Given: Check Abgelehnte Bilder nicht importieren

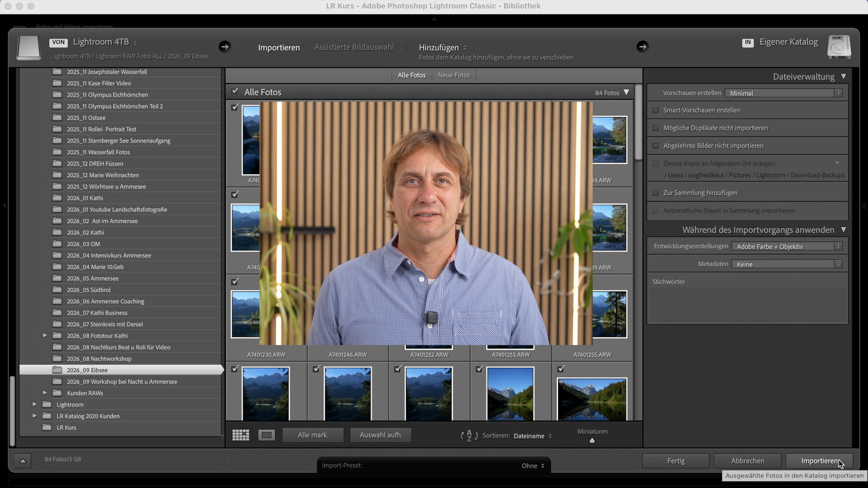Looking at the screenshot, I should [x=656, y=146].
